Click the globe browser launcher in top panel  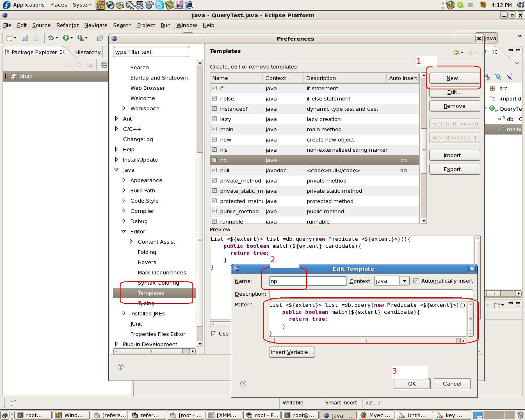point(110,5)
